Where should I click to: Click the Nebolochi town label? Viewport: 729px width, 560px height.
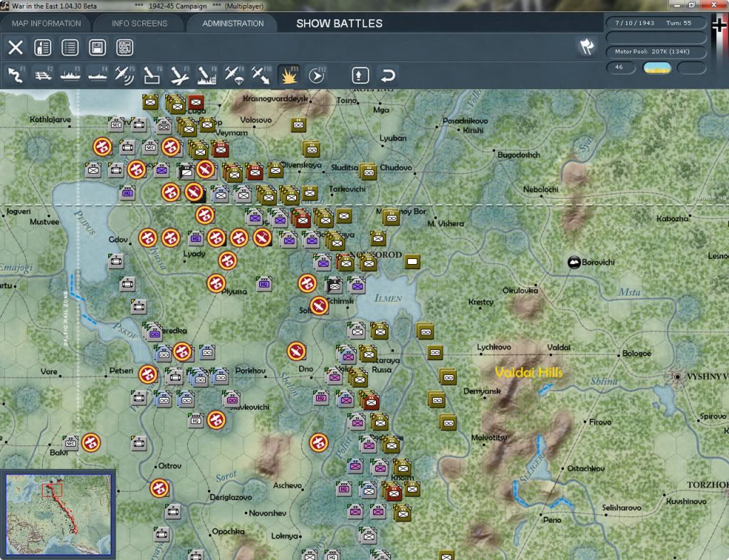pyautogui.click(x=540, y=189)
